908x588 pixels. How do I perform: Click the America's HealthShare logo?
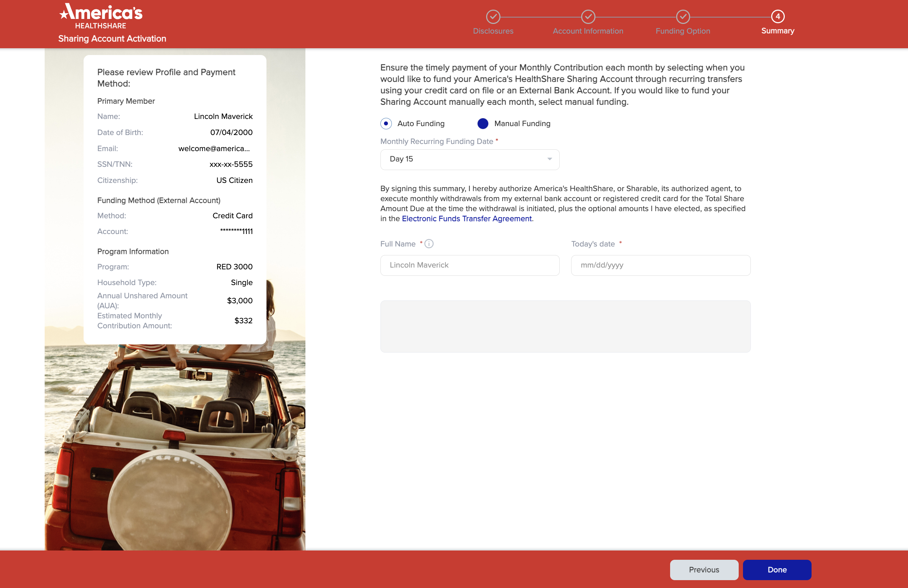(x=101, y=16)
